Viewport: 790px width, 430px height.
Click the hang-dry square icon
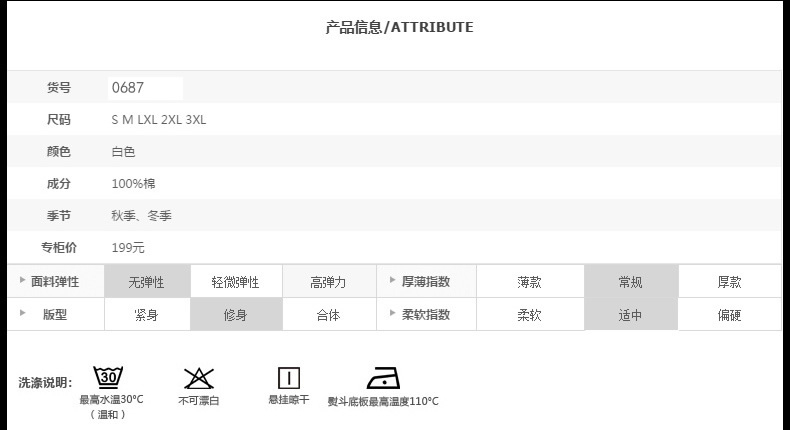[x=289, y=378]
